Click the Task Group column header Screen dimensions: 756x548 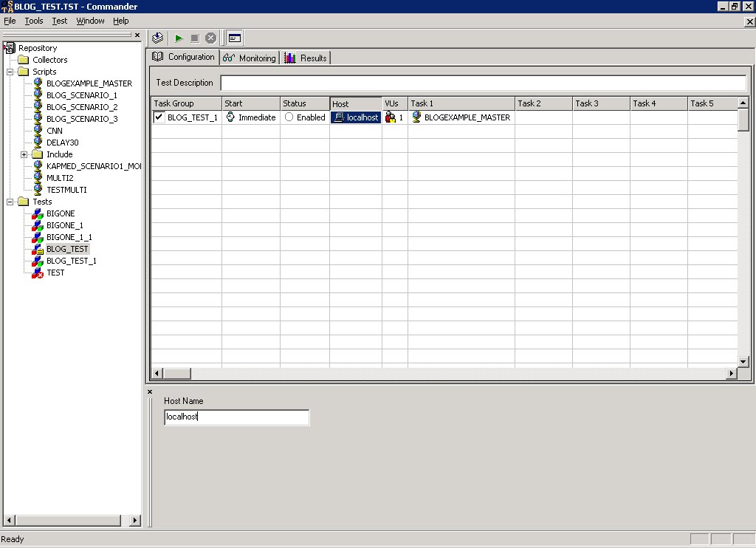(187, 103)
